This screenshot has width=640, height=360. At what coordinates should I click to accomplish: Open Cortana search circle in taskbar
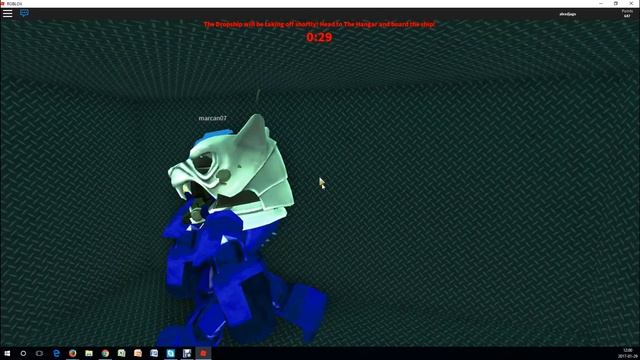[23, 353]
